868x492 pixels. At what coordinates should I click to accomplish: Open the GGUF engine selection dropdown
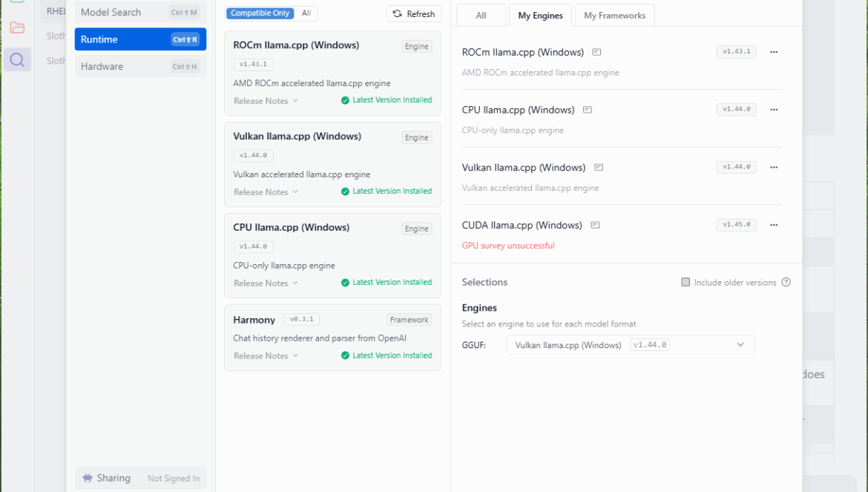[630, 345]
